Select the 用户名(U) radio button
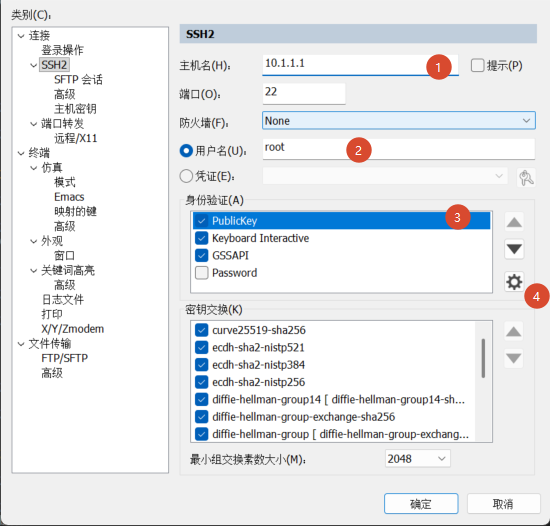Image resolution: width=550 pixels, height=526 pixels. click(x=186, y=151)
